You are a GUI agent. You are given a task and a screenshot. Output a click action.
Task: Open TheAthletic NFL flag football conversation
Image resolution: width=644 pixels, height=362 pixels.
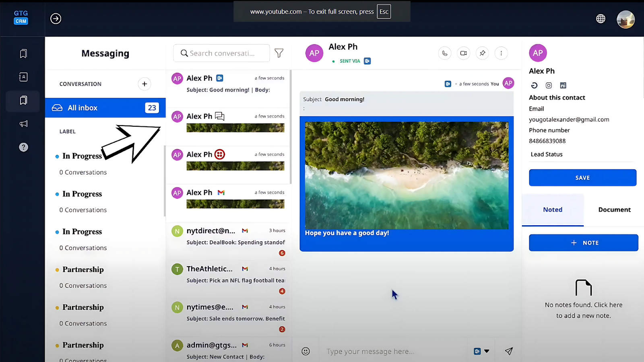[x=228, y=280]
